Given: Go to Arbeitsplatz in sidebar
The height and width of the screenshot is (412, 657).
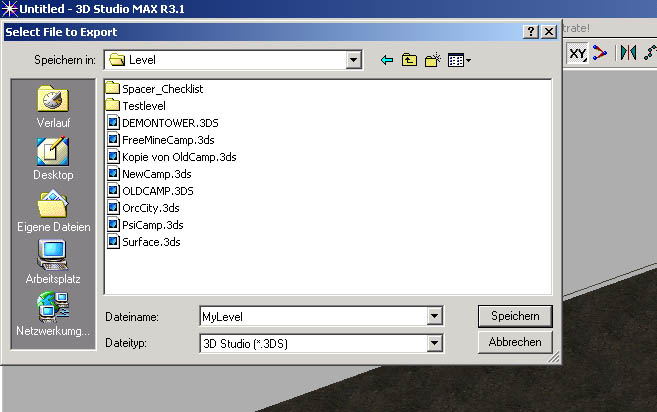Looking at the screenshot, I should click(53, 263).
